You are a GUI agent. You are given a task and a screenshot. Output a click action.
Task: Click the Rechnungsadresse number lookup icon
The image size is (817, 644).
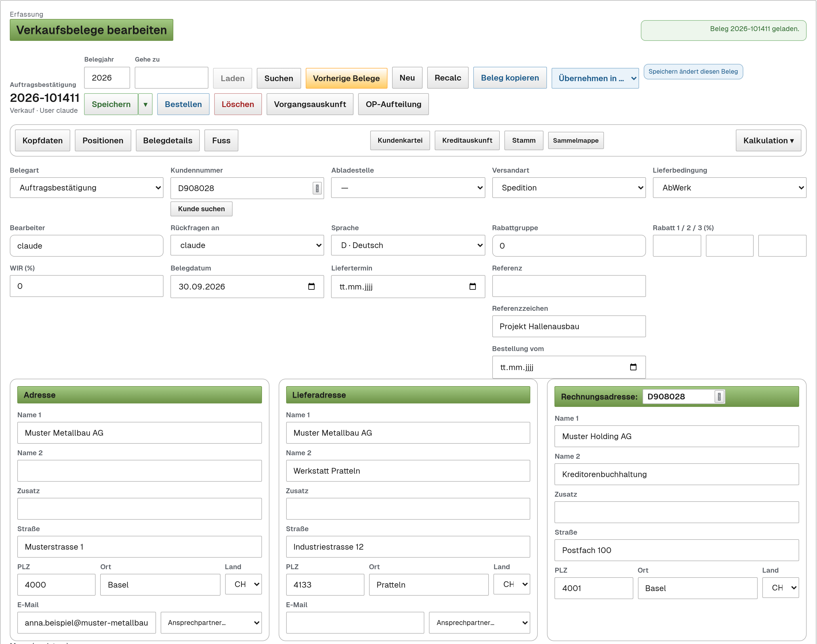[x=719, y=397]
